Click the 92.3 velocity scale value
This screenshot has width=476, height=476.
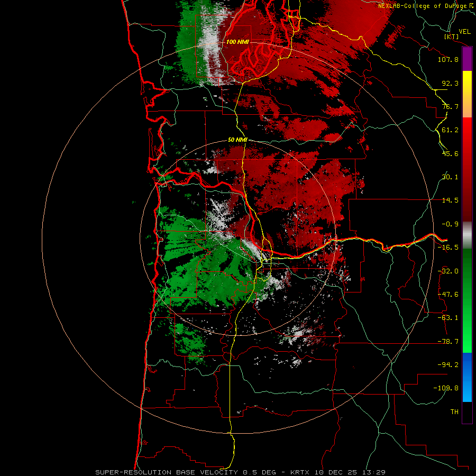pyautogui.click(x=450, y=83)
